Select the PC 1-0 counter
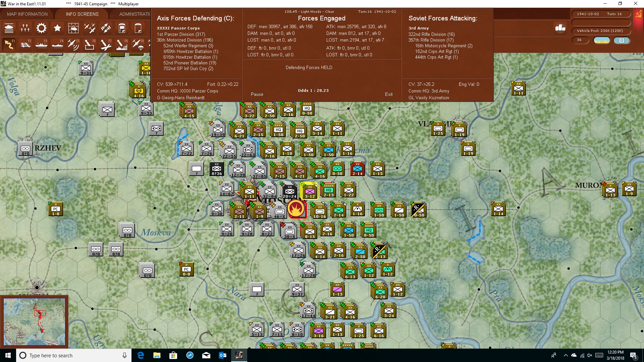Viewport: 644px width, 362px height. (x=55, y=209)
